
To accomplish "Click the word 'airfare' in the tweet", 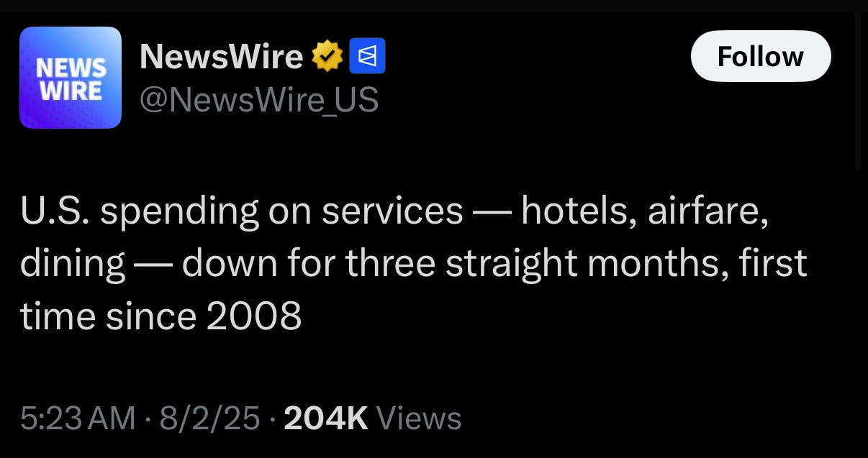I will pyautogui.click(x=707, y=211).
